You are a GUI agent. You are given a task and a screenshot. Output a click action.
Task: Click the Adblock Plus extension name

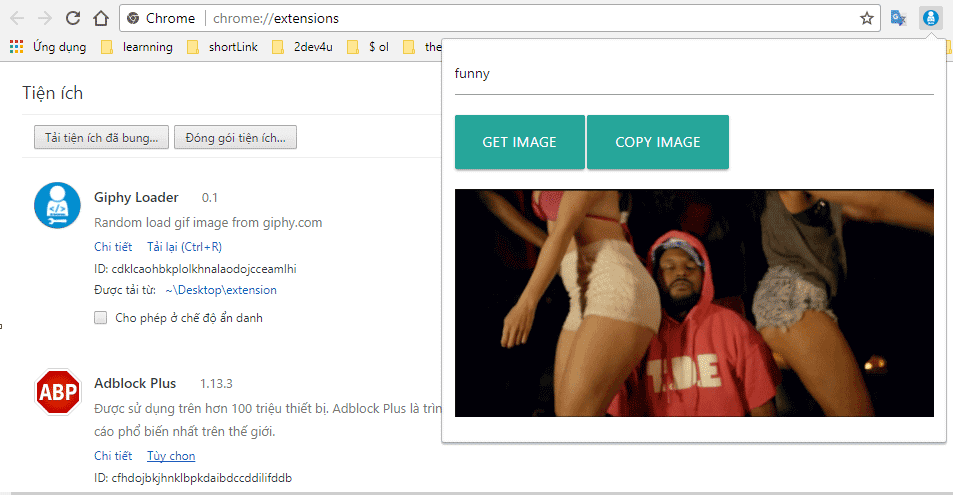tap(135, 384)
